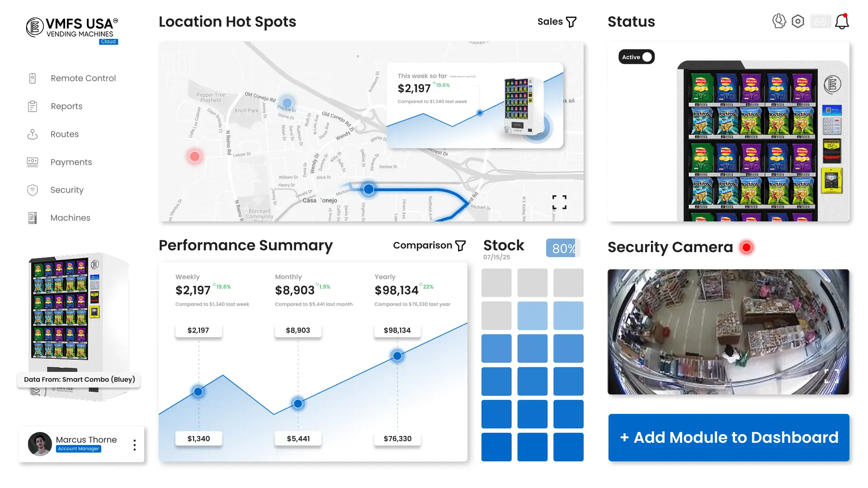Toggle the Security Camera recording indicator

[746, 247]
